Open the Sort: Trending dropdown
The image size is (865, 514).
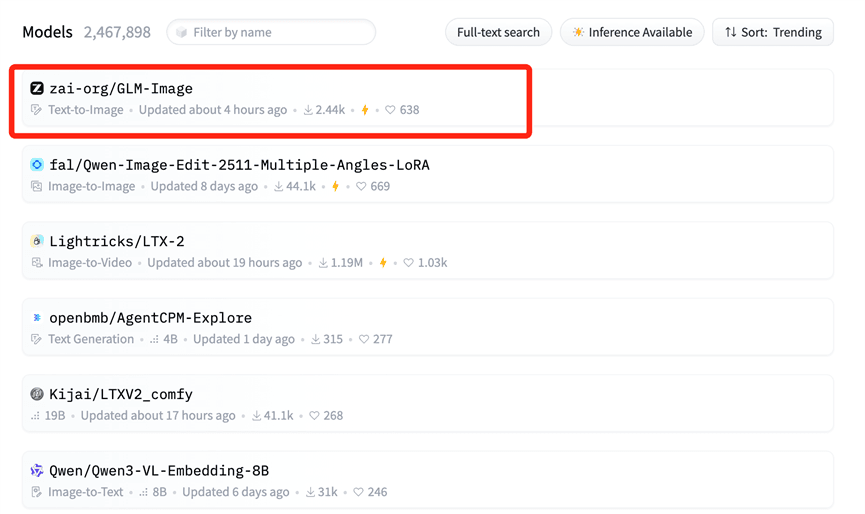pyautogui.click(x=773, y=32)
